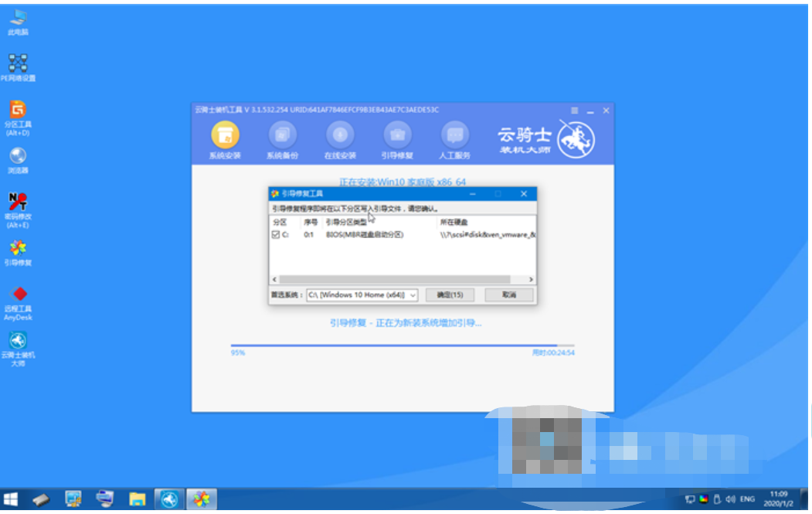Click the drive icon on the taskbar
This screenshot has height=514, width=812.
pos(41,499)
